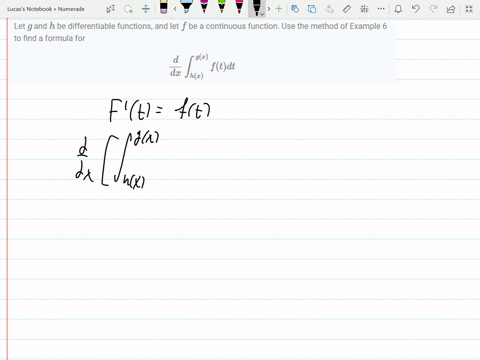Click the ink to math tool

click(x=329, y=9)
